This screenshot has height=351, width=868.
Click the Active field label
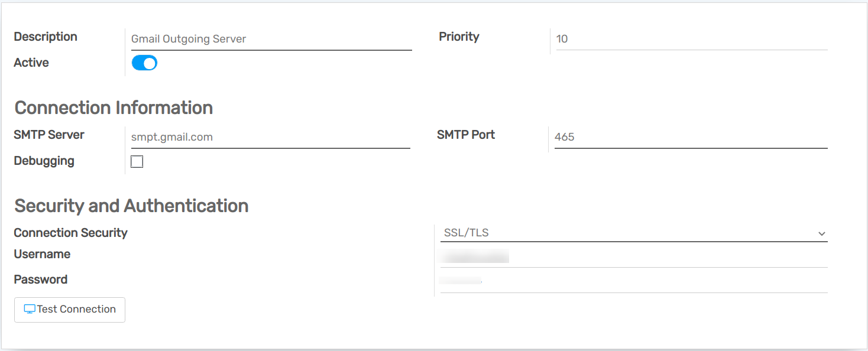(31, 63)
